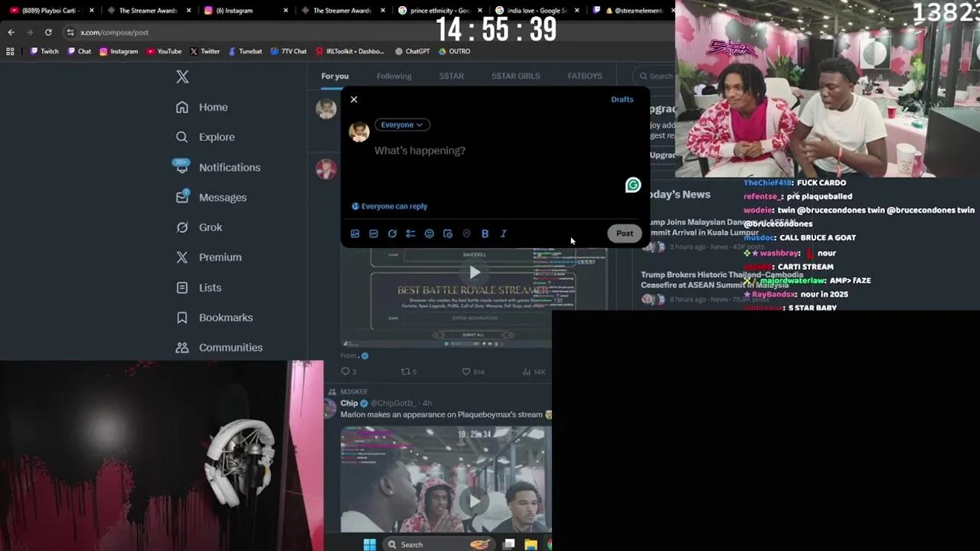Viewport: 980px width, 551px height.
Task: Repost the post with 5 reposts
Action: [409, 372]
